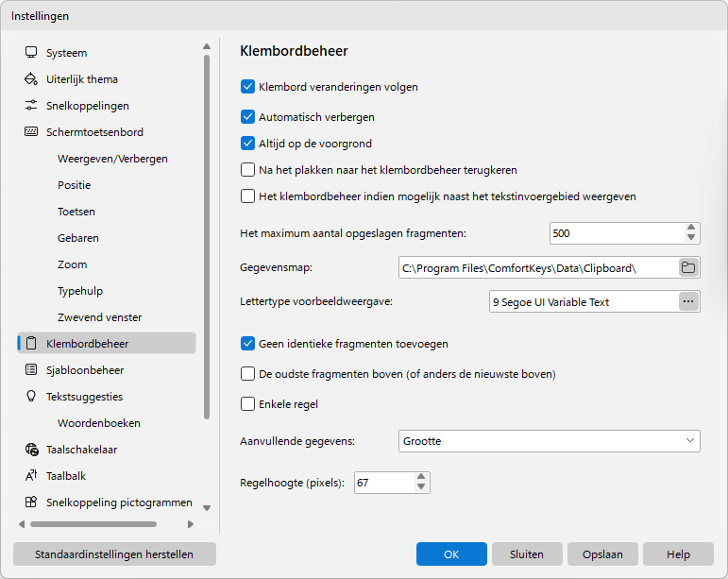The width and height of the screenshot is (728, 579).
Task: Click the Sjabloonbeheer list icon
Action: click(31, 369)
